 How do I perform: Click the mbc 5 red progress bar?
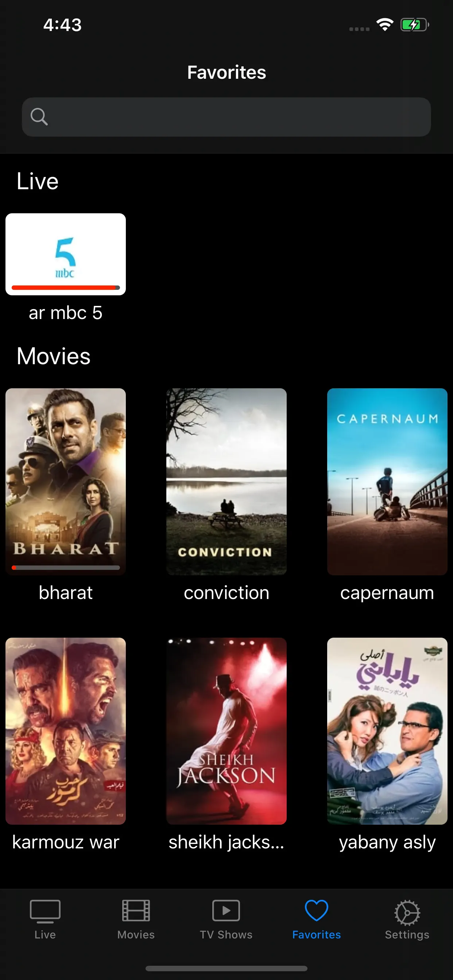click(x=66, y=288)
